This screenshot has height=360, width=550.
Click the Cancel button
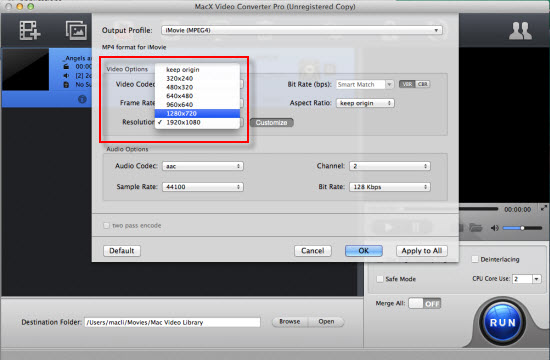[313, 251]
